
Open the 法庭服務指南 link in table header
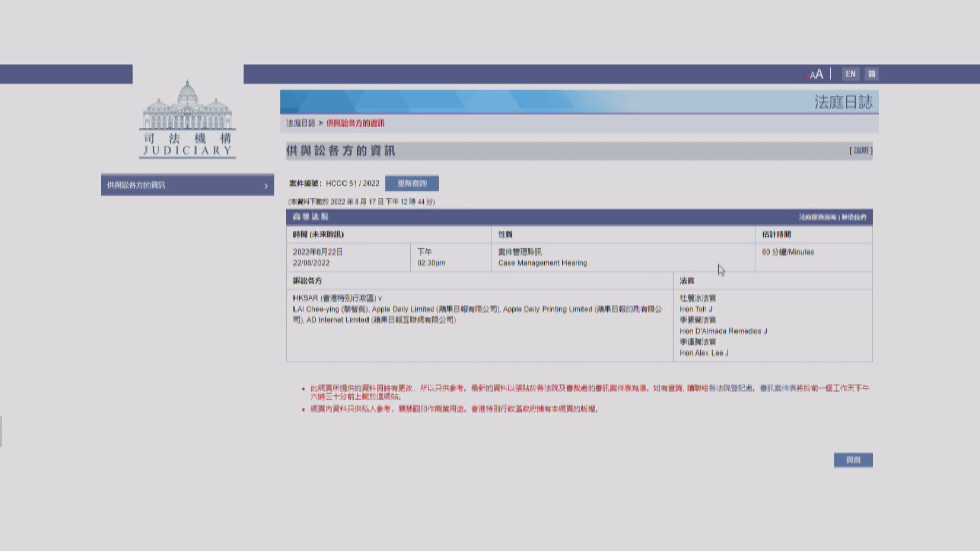click(x=818, y=217)
